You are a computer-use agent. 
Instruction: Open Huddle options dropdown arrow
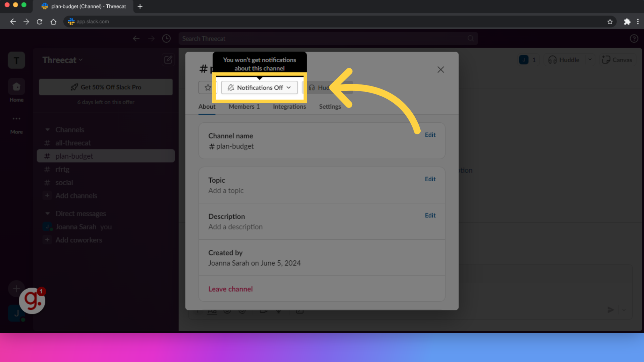(590, 60)
